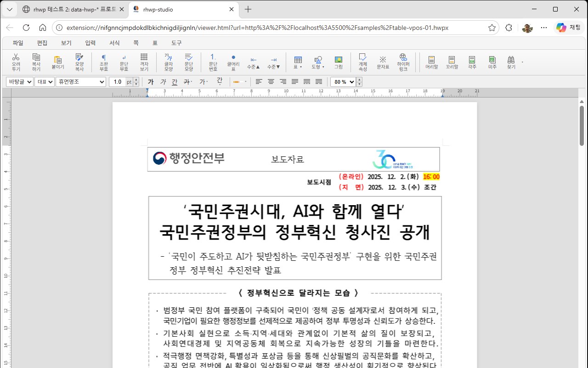The height and width of the screenshot is (368, 588).
Task: Toggle underline 가 formatting
Action: tap(175, 82)
